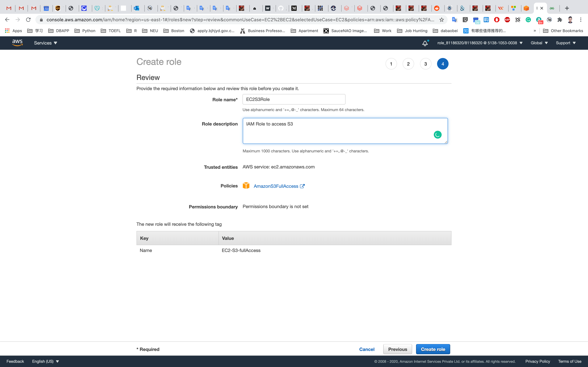Jump to wizard step 3

425,64
